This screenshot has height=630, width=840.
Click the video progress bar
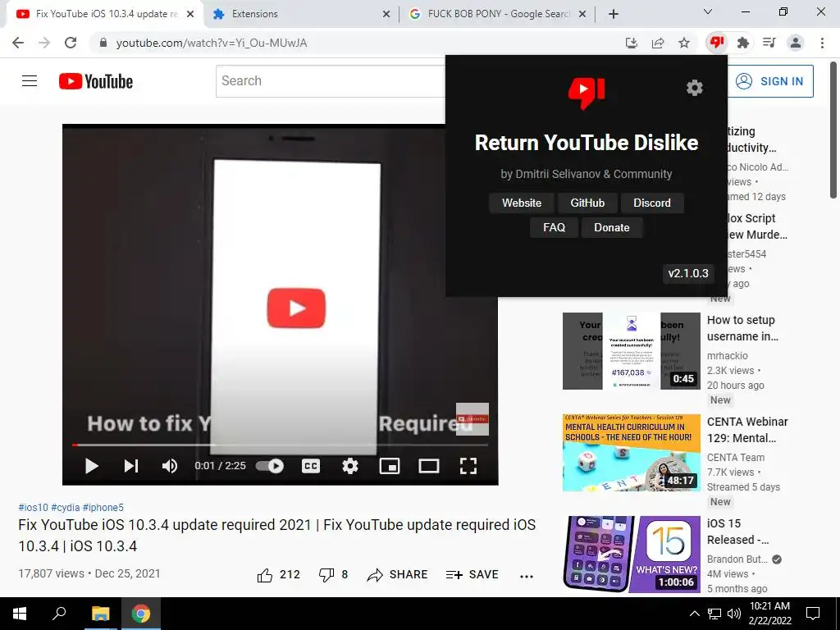click(281, 445)
